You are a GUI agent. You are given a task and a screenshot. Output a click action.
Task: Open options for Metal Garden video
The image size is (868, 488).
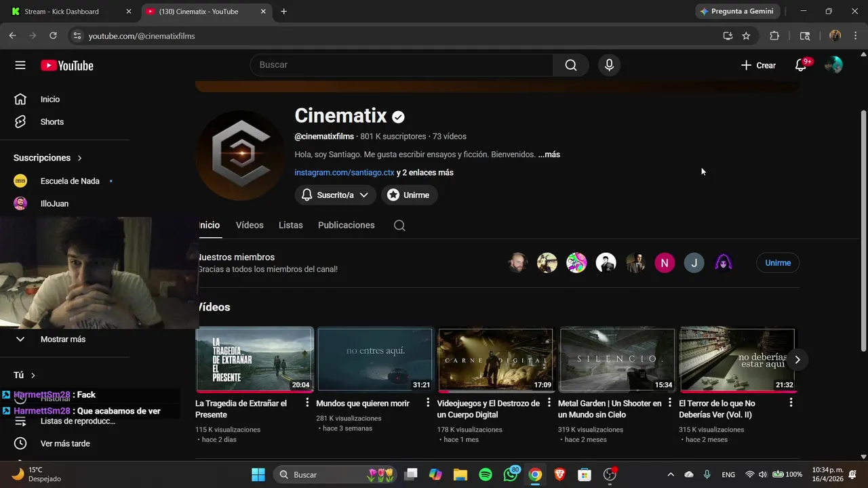pyautogui.click(x=670, y=403)
